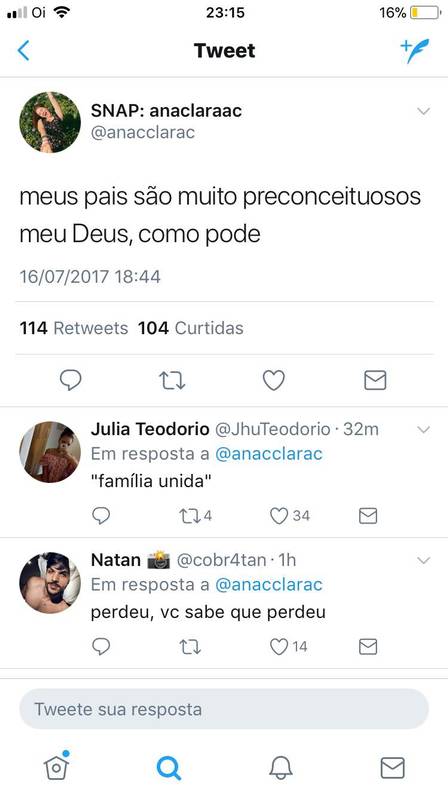Expand the chevron menu on Julia Teodorio's reply
Image resolution: width=448 pixels, height=797 pixels.
pos(424,430)
